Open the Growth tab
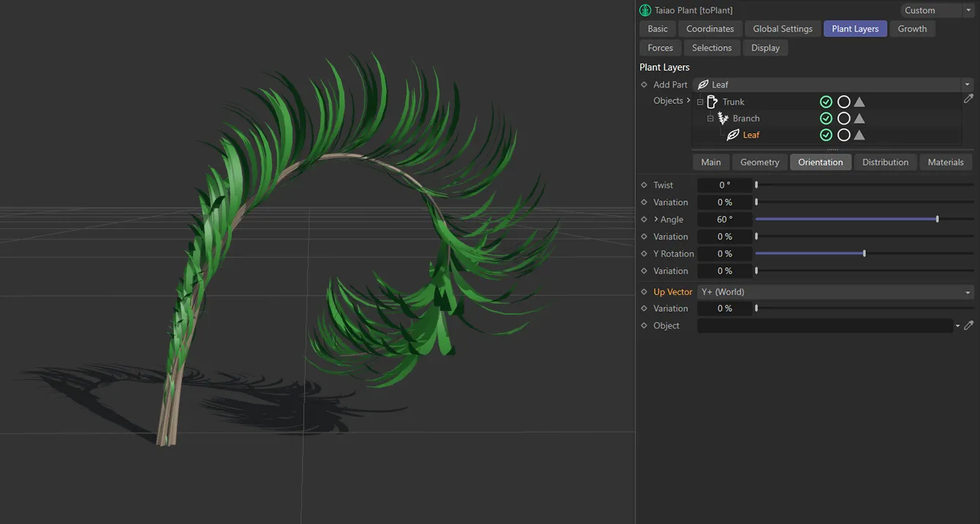 pos(912,28)
